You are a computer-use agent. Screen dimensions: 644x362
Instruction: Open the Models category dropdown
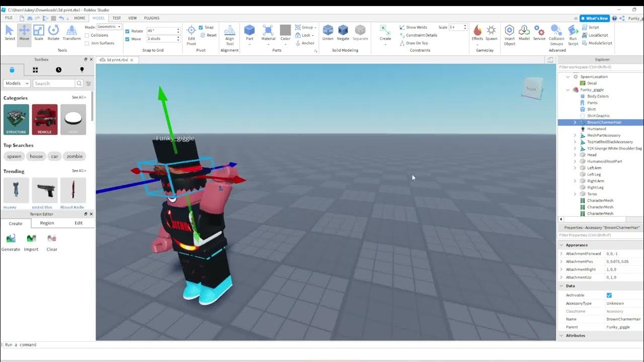coord(17,83)
